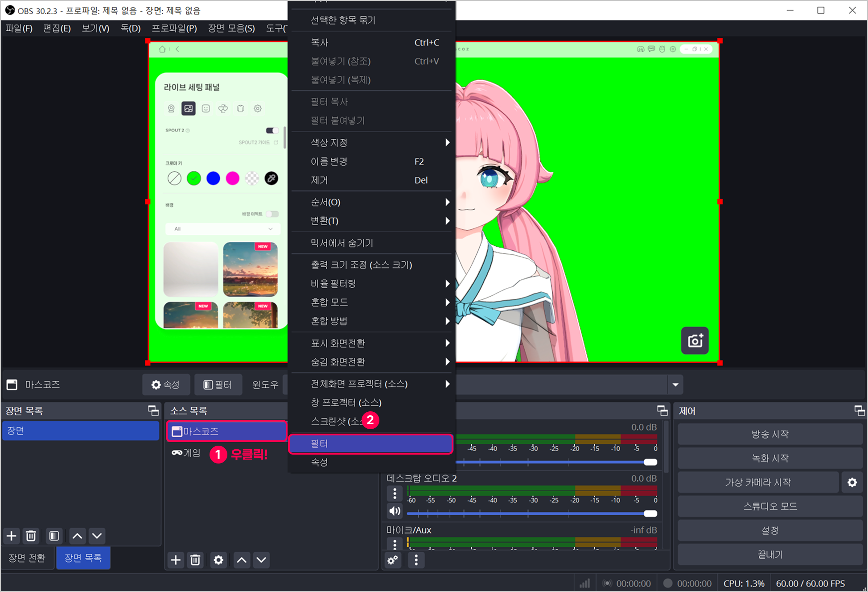Select no chroma key option
The height and width of the screenshot is (592, 868).
pyautogui.click(x=174, y=178)
